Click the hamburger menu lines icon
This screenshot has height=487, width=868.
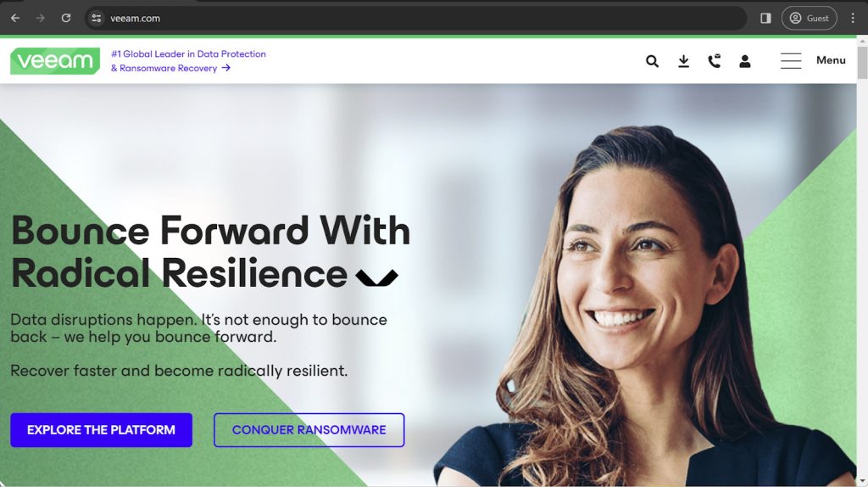(x=791, y=61)
